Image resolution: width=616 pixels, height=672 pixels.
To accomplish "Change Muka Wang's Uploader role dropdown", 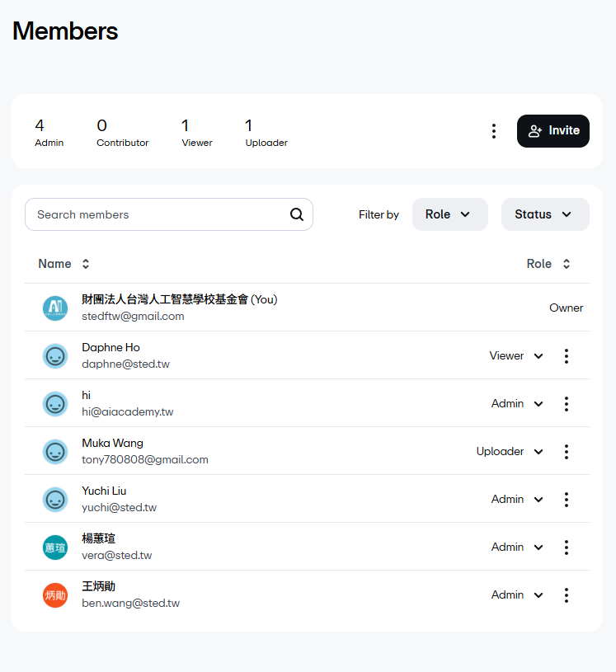I will pos(510,452).
